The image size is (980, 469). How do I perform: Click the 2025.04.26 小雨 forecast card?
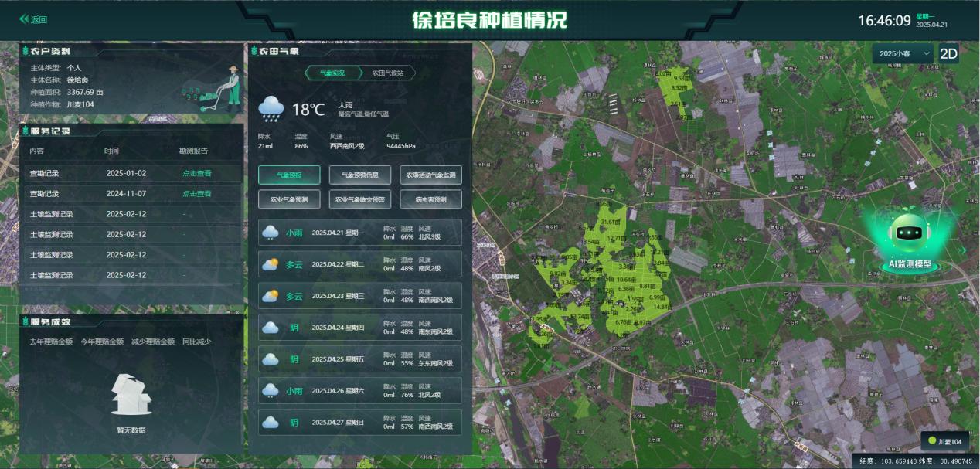click(359, 391)
